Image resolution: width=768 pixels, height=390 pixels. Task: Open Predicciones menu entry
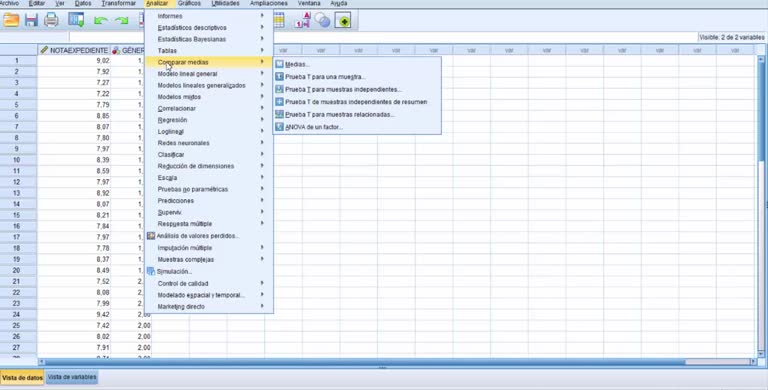point(209,201)
